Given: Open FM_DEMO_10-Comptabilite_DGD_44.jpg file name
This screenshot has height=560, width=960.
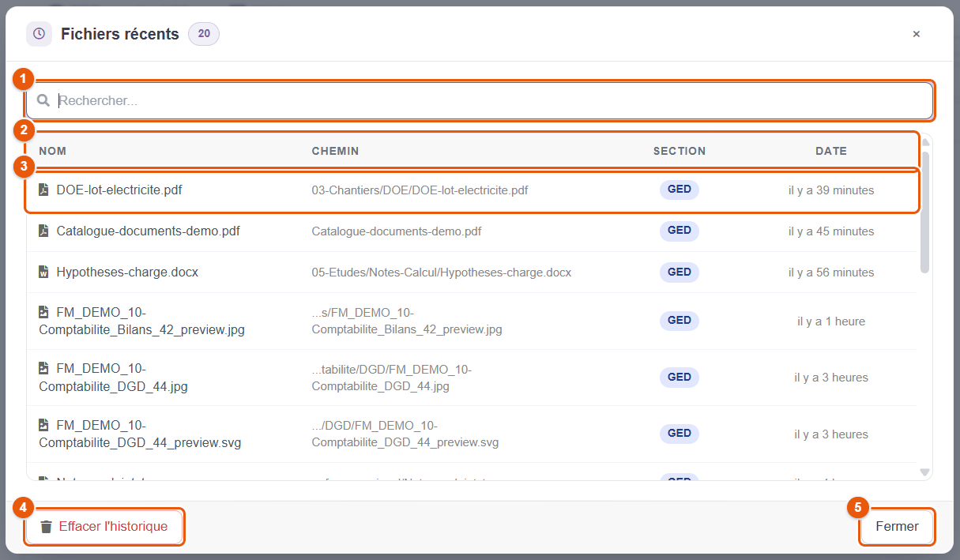Looking at the screenshot, I should point(113,378).
